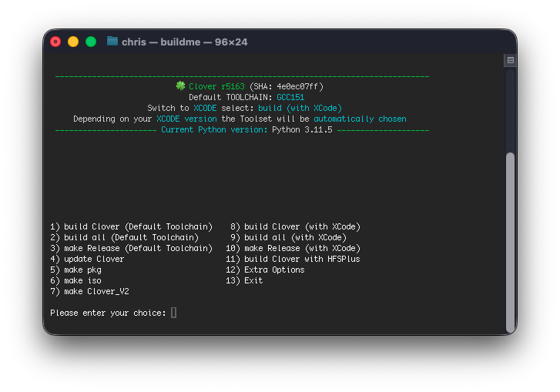This screenshot has width=560, height=392.
Task: Click option '10) make Release (with XCode)'
Action: point(293,248)
